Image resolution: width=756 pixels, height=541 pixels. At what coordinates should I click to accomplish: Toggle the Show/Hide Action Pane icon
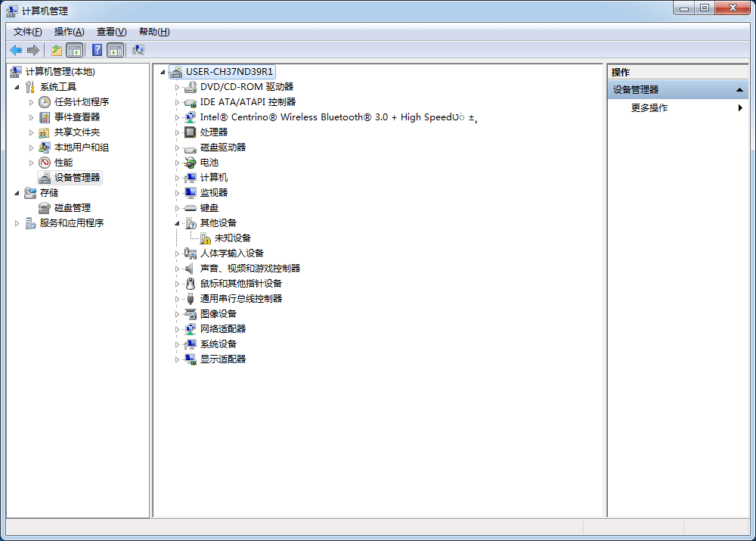pyautogui.click(x=116, y=50)
